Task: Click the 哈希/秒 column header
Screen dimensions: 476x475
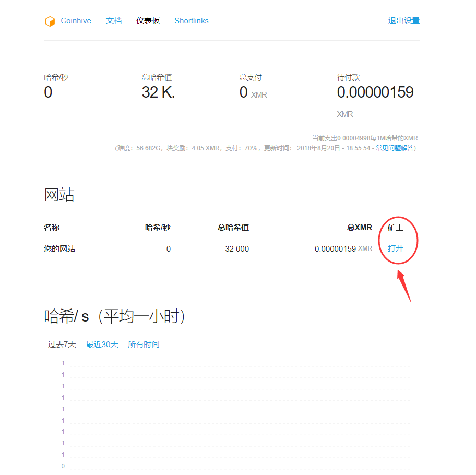Action: [158, 227]
